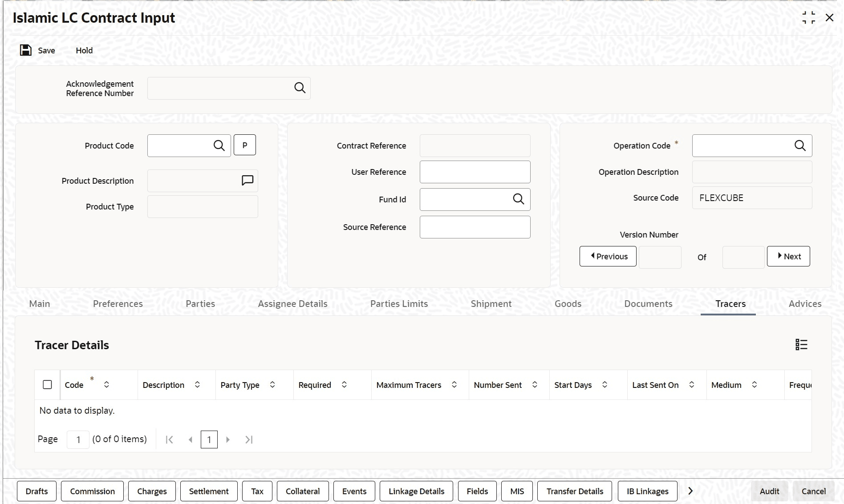Focus the Fund Id input field
The width and height of the screenshot is (844, 504).
[x=475, y=199]
